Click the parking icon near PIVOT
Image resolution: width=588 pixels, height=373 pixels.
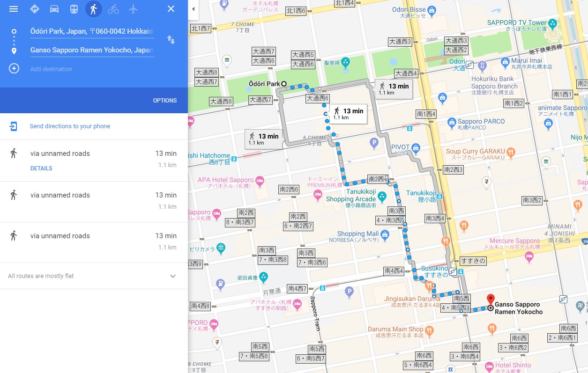[x=374, y=143]
